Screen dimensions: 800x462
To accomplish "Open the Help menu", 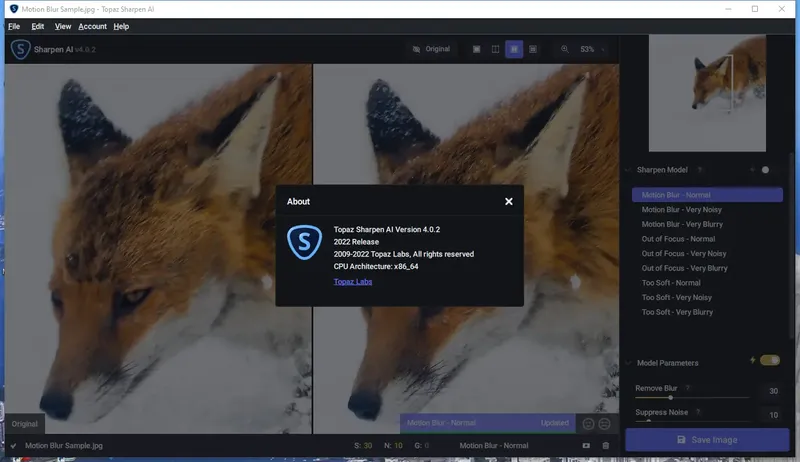I will (x=121, y=27).
